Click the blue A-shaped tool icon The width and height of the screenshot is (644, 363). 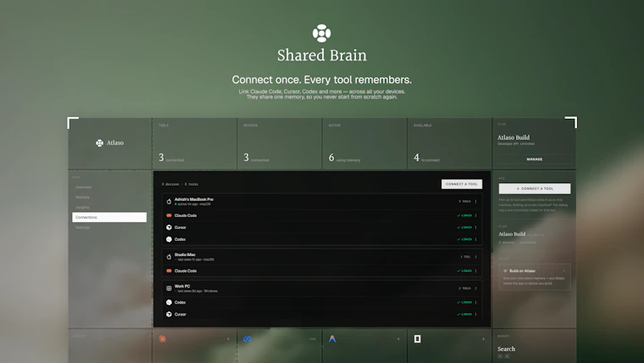point(332,338)
